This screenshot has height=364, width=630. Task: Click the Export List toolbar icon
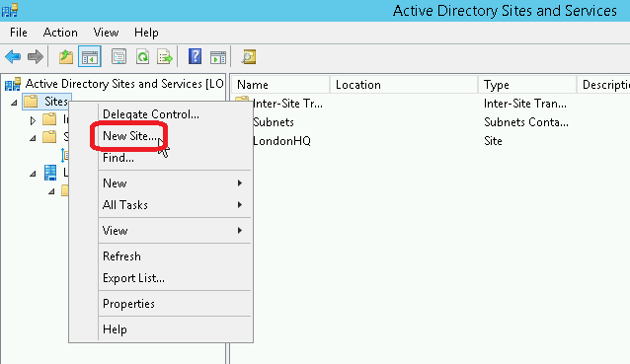click(x=165, y=56)
